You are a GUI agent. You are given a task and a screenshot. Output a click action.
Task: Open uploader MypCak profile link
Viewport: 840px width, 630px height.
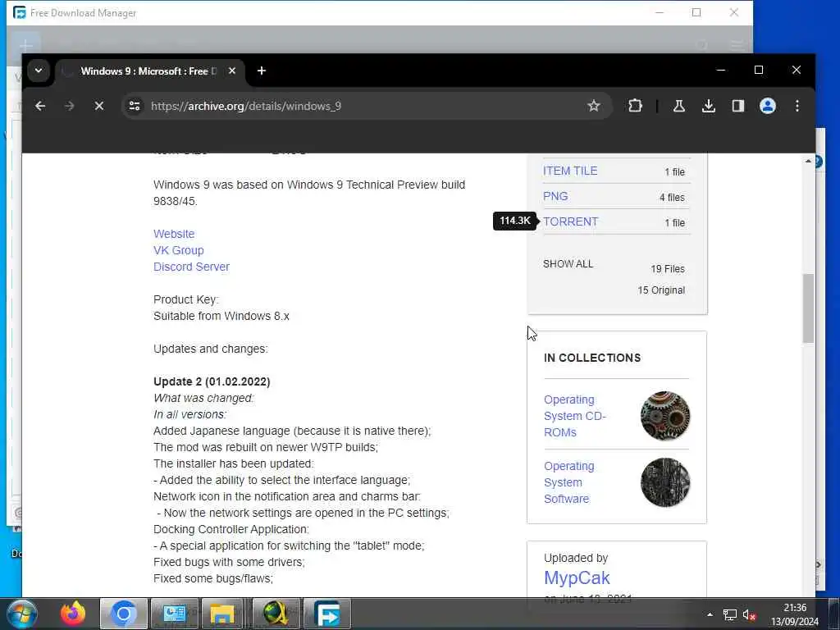(577, 578)
